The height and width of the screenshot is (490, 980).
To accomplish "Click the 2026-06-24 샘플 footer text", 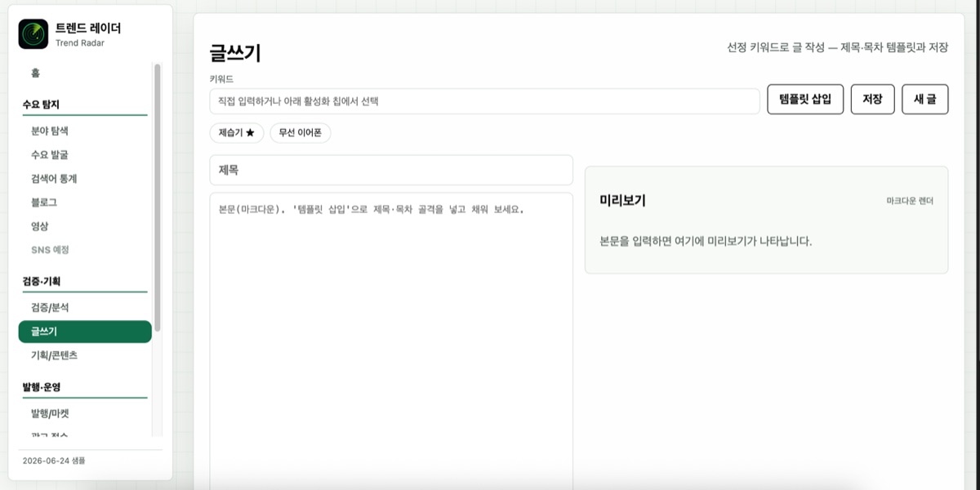I will click(54, 461).
